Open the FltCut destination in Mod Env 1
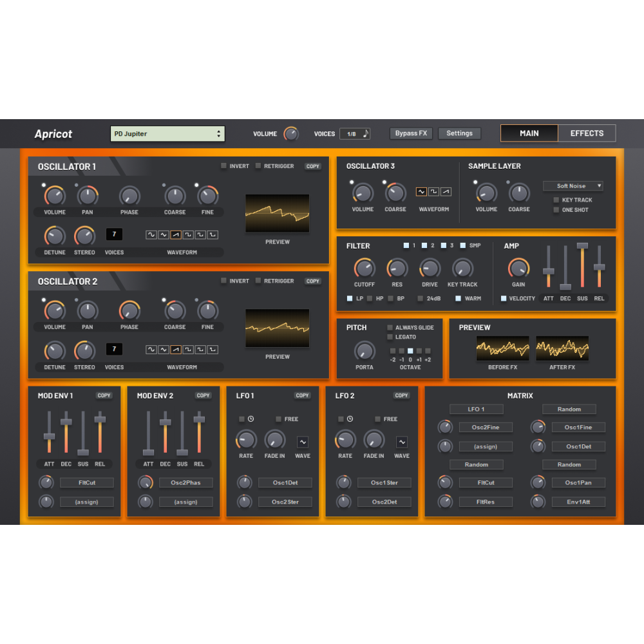This screenshot has width=644, height=644. tap(87, 482)
